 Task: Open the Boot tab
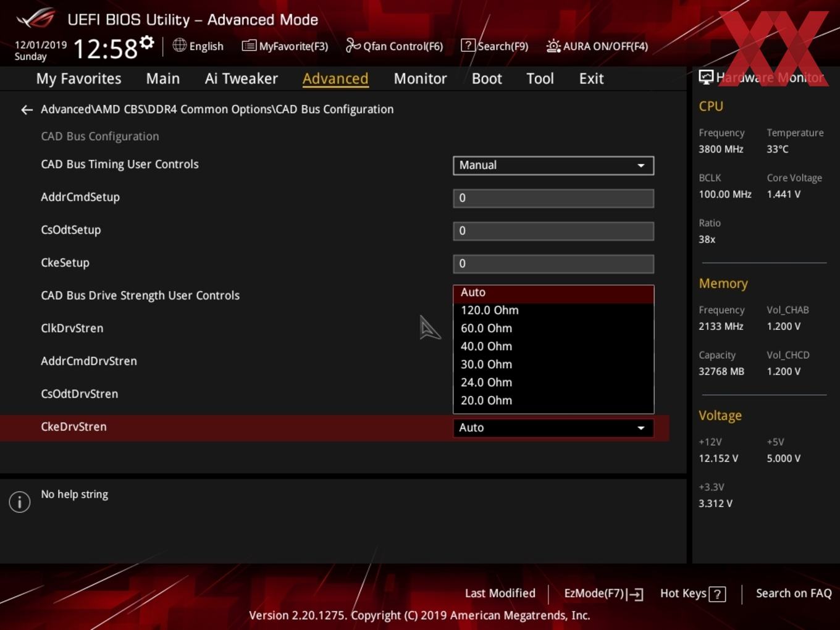[487, 78]
